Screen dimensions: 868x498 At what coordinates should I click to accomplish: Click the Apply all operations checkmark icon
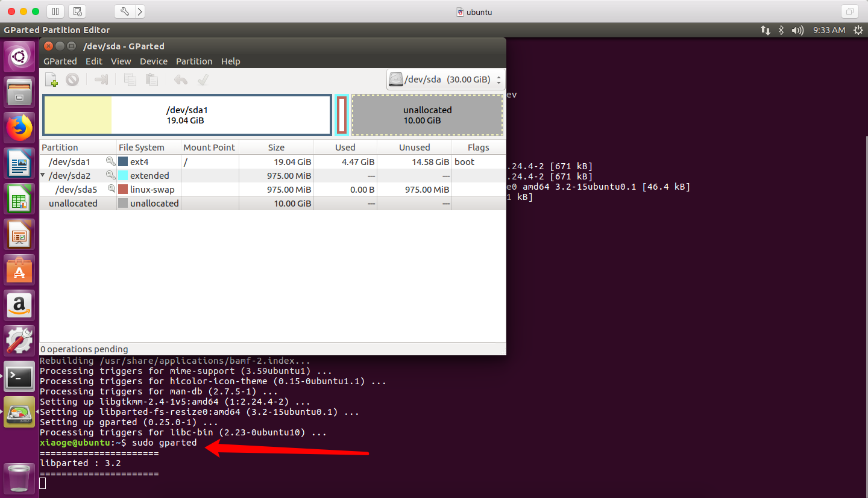[203, 79]
